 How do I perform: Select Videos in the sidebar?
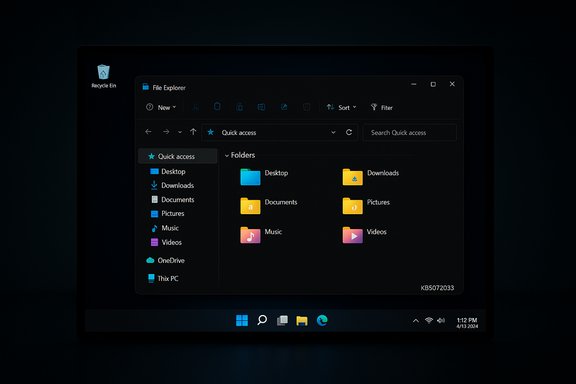pos(166,242)
